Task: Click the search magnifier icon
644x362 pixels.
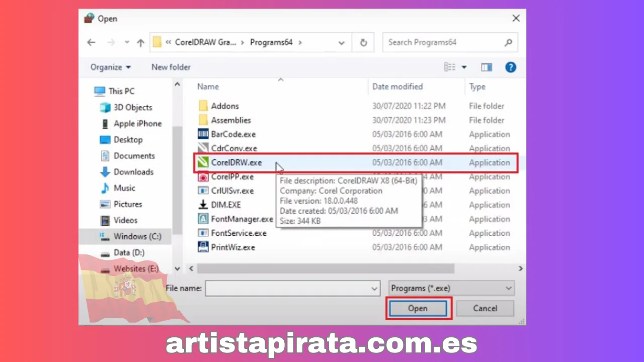Action: pyautogui.click(x=508, y=42)
